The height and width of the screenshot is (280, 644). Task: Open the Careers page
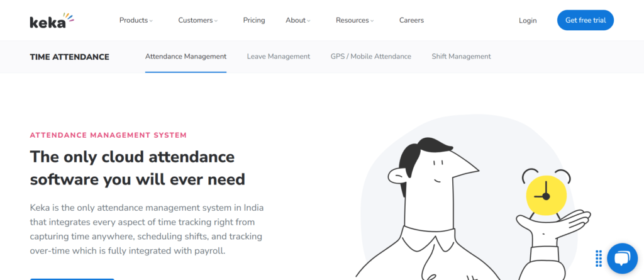(411, 20)
